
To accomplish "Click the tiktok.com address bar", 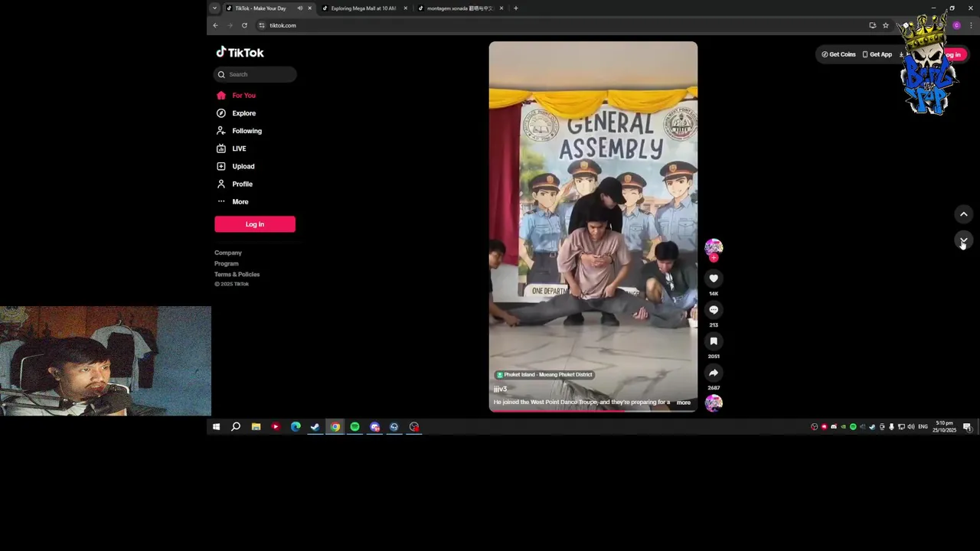I will [567, 25].
